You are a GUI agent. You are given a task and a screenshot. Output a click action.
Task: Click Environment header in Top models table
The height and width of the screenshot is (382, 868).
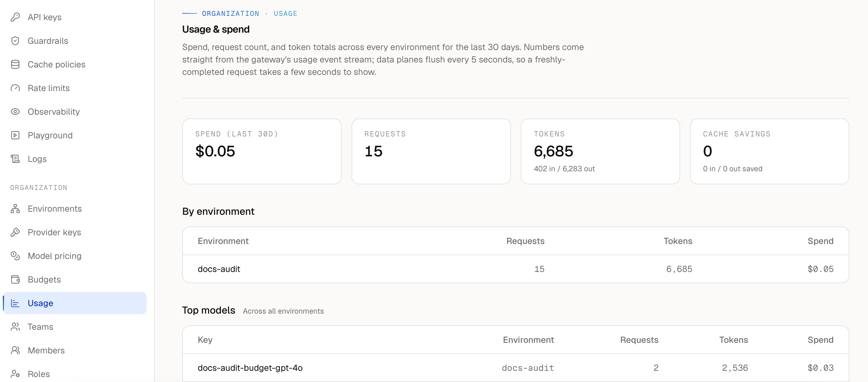coord(528,340)
